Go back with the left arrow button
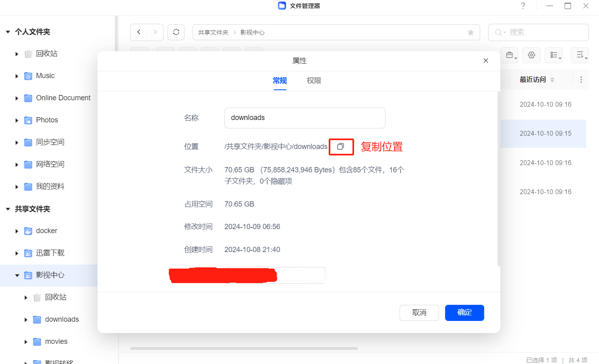Image resolution: width=599 pixels, height=364 pixels. click(139, 32)
